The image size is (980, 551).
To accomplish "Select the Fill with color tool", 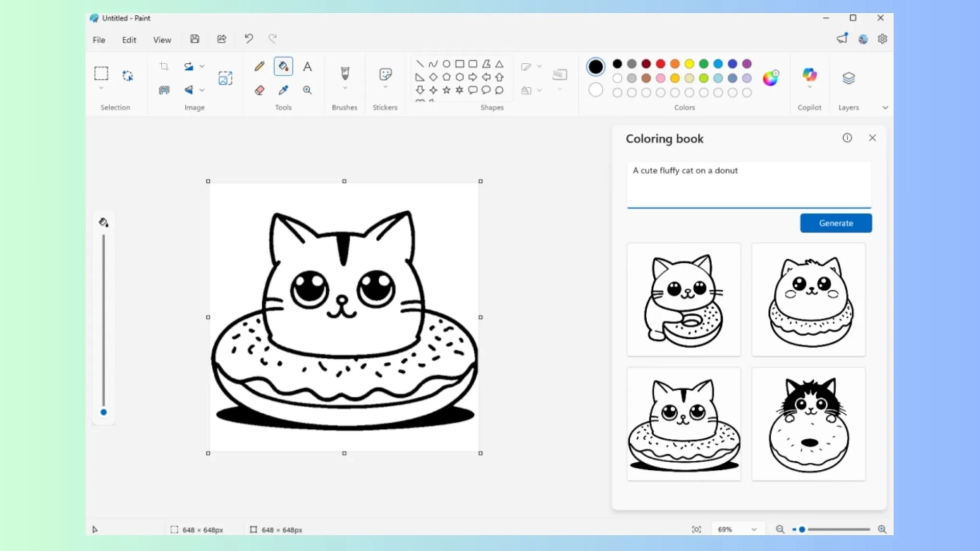I will pos(283,66).
